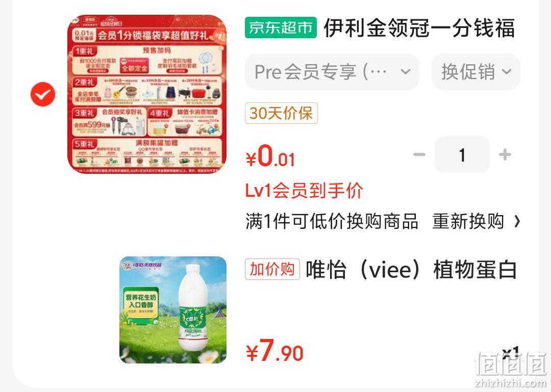Image resolution: width=551 pixels, height=392 pixels.
Task: Decrease quantity with the minus button
Action: pyautogui.click(x=419, y=154)
